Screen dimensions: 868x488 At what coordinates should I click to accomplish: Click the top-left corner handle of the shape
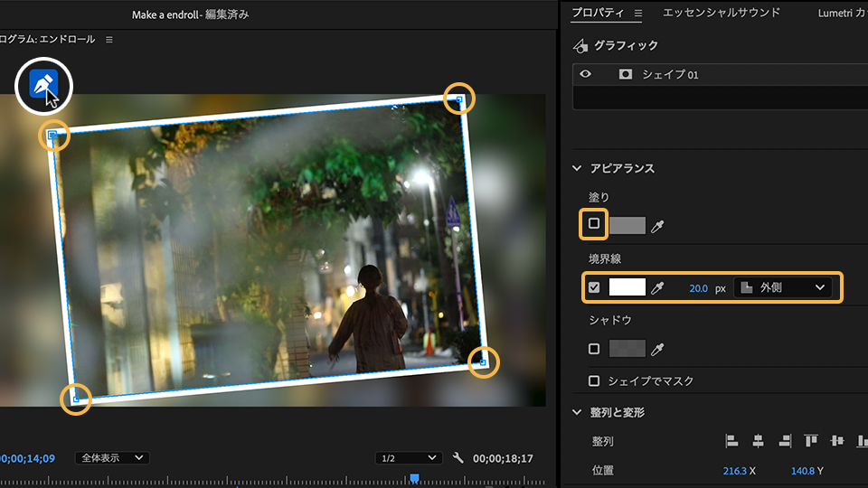point(52,135)
